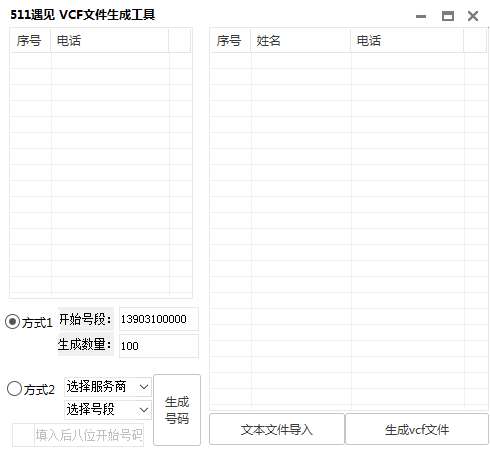The width and height of the screenshot is (490, 455).
Task: Click the right table 序号 column header
Action: [230, 41]
